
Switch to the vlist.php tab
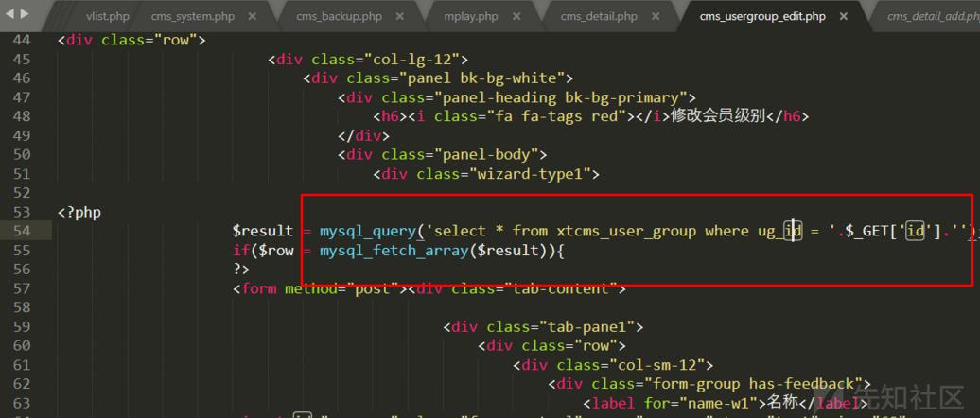tap(108, 17)
